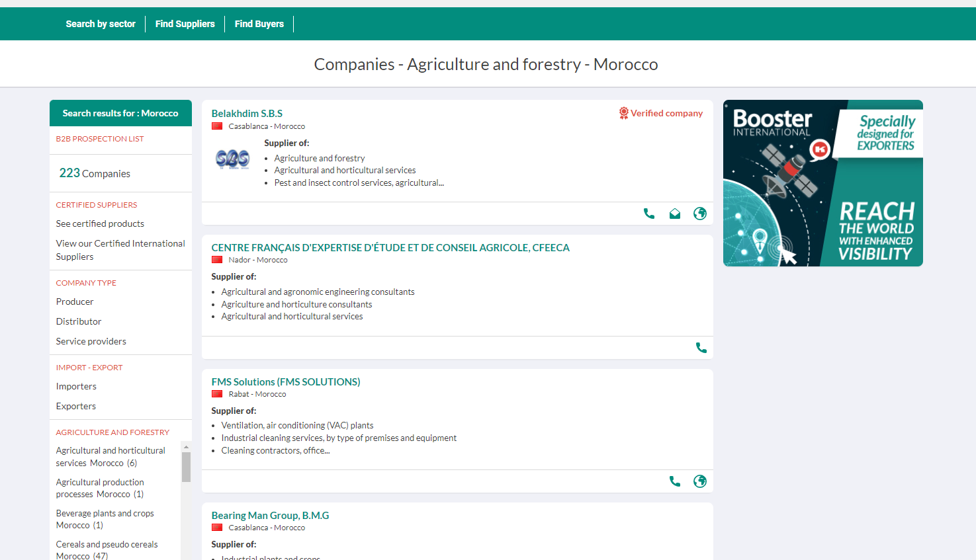This screenshot has width=976, height=560.
Task: Filter by Exporters
Action: pyautogui.click(x=76, y=406)
